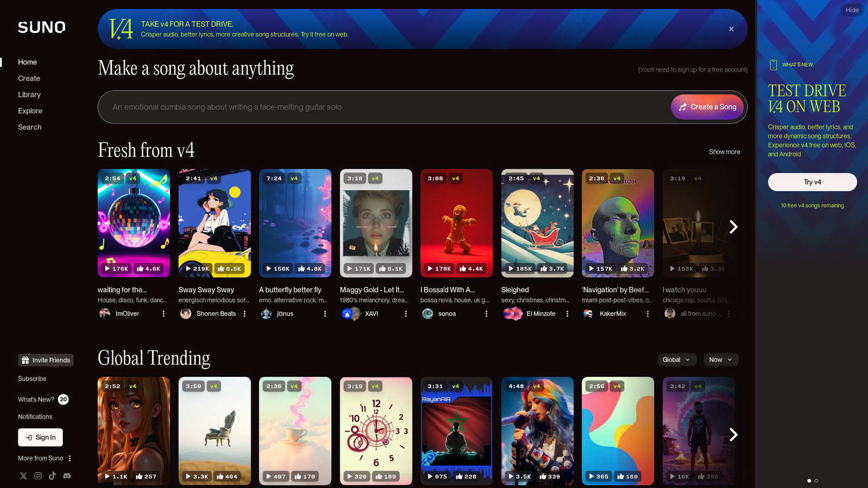
Task: Click the '10 free v4 songs remaining' text
Action: pyautogui.click(x=812, y=206)
